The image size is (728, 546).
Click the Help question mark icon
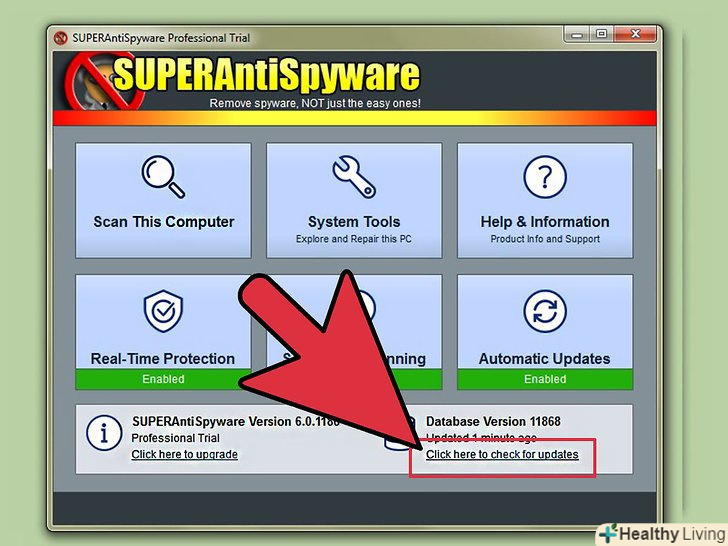click(545, 177)
